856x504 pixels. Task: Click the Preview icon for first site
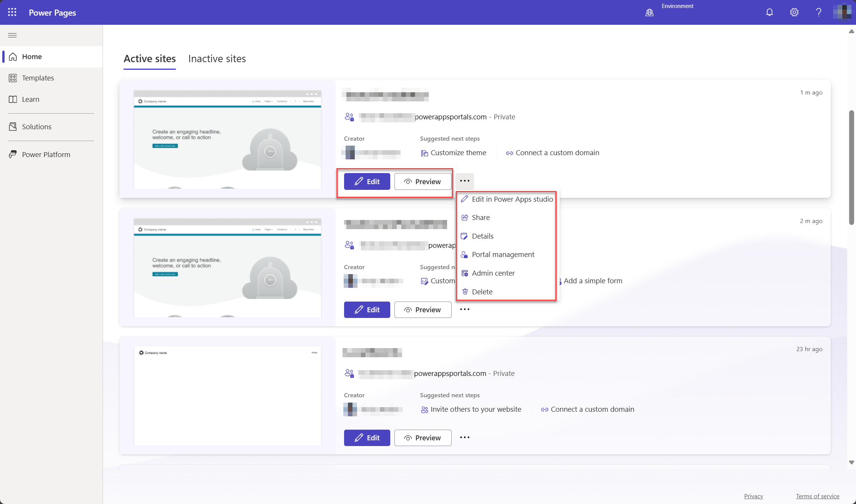(407, 181)
